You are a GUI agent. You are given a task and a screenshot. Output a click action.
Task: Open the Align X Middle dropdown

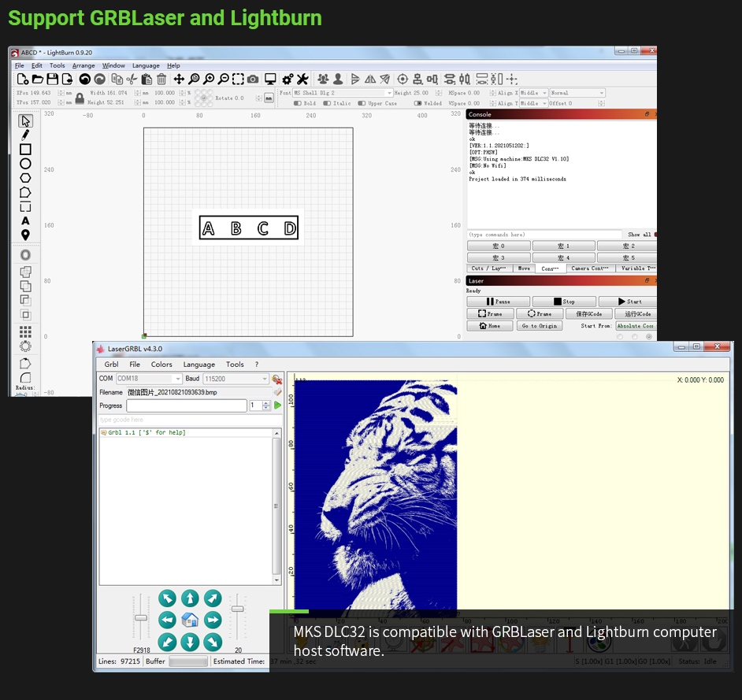point(533,93)
